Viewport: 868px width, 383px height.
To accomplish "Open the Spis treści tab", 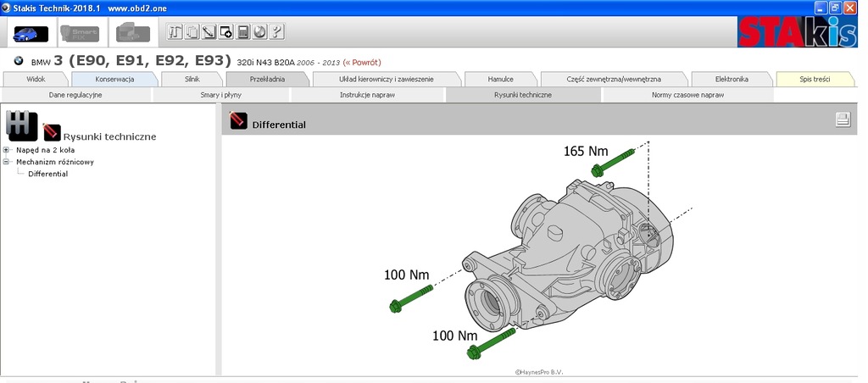I will [815, 79].
